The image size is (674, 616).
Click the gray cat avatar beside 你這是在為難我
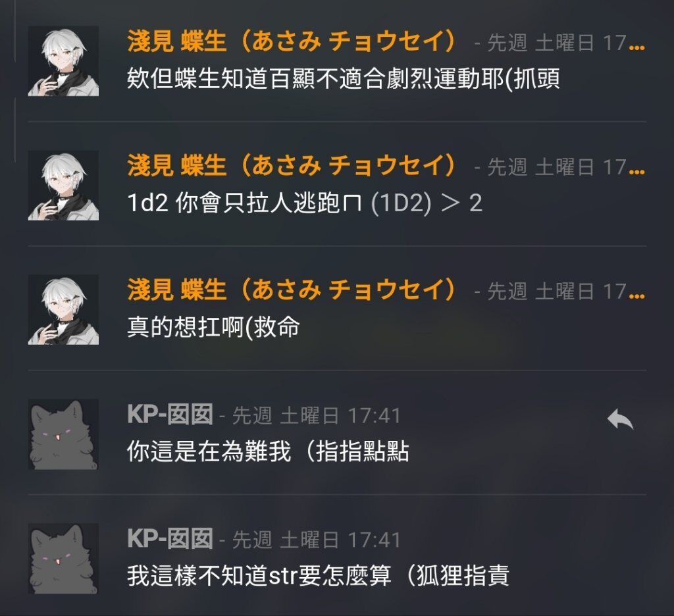coord(63,434)
